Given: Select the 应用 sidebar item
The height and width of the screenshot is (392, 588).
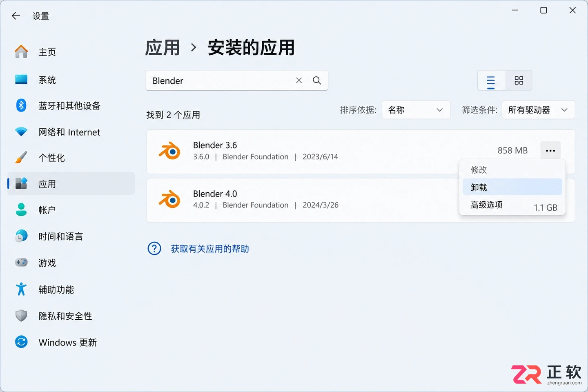Looking at the screenshot, I should (x=71, y=184).
